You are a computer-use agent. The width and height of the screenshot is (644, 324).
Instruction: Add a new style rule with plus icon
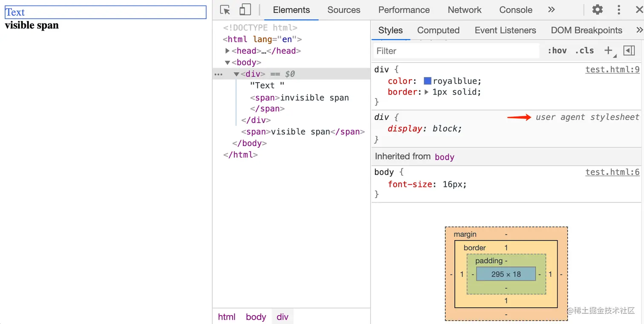609,51
